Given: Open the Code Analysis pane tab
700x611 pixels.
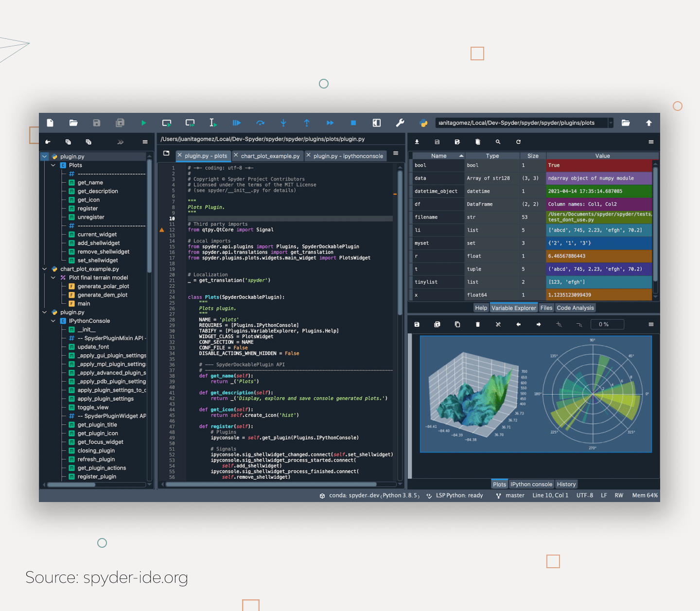Looking at the screenshot, I should pos(575,308).
